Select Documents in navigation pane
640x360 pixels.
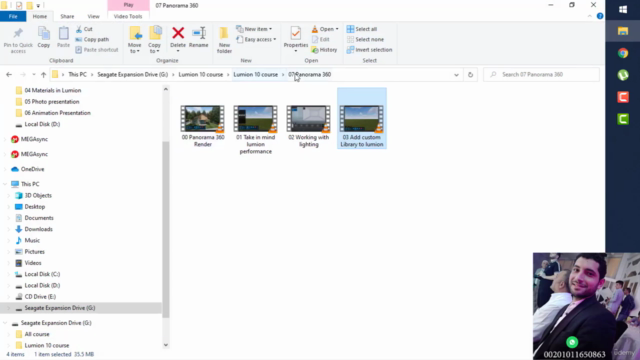(39, 218)
